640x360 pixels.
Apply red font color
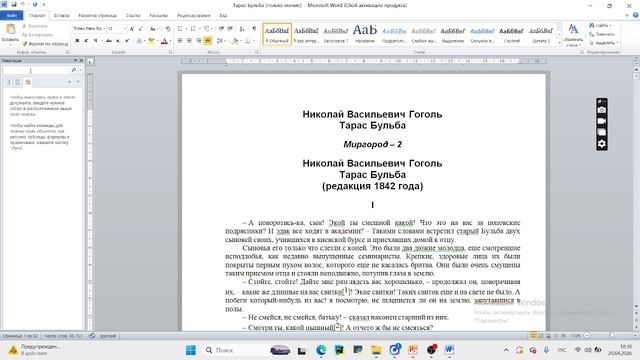coord(164,41)
